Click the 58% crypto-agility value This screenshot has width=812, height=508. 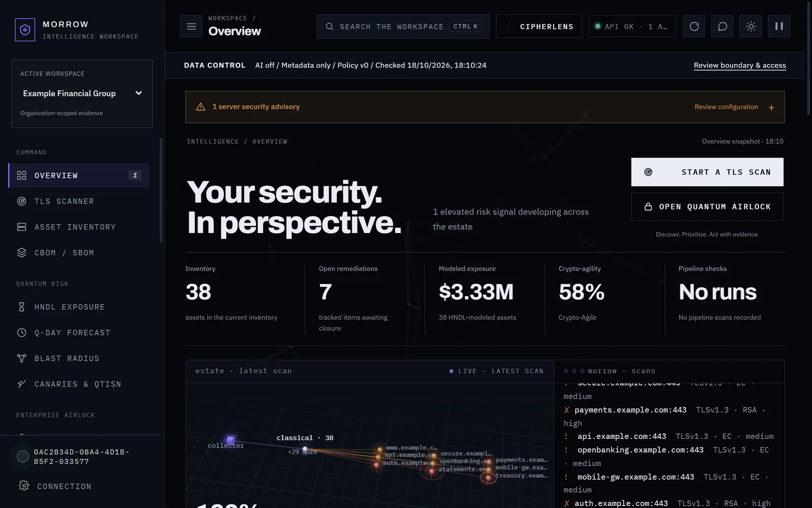[582, 292]
